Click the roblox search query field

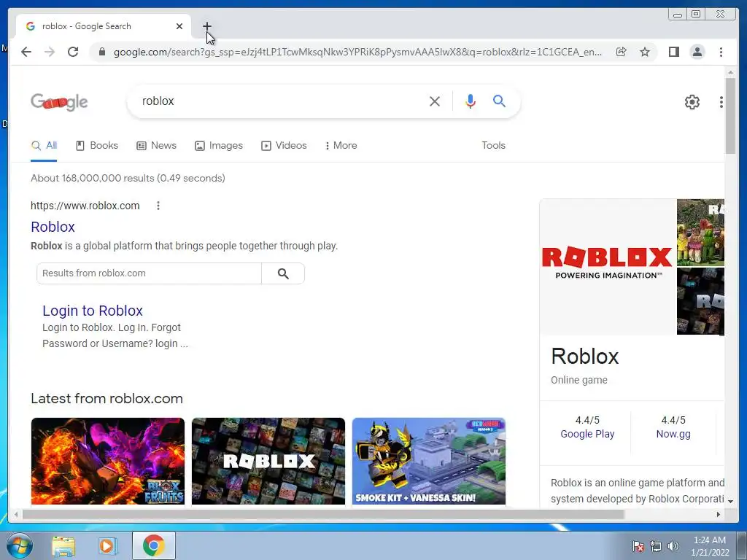(281, 101)
